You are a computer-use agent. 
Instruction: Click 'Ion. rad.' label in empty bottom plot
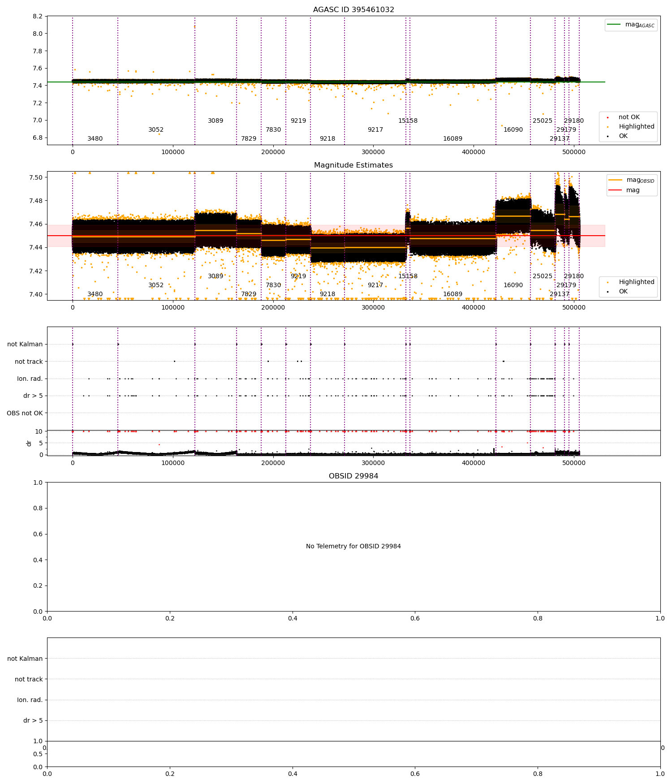pyautogui.click(x=30, y=700)
